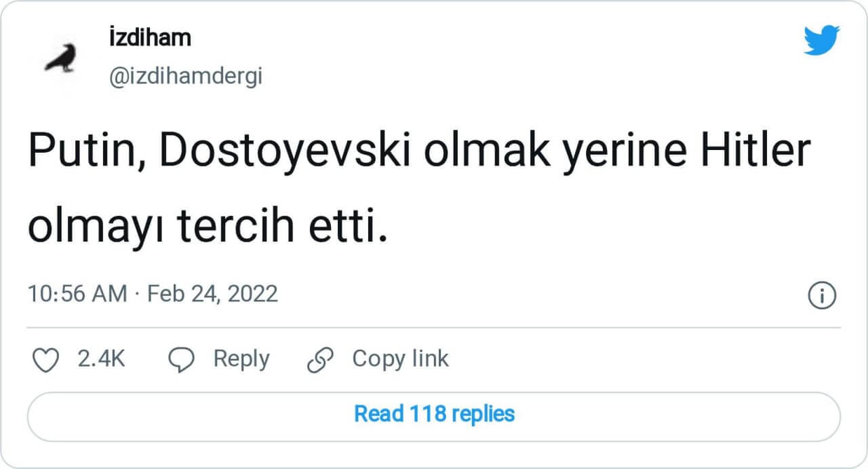Open the tweet info circle icon

click(x=822, y=295)
